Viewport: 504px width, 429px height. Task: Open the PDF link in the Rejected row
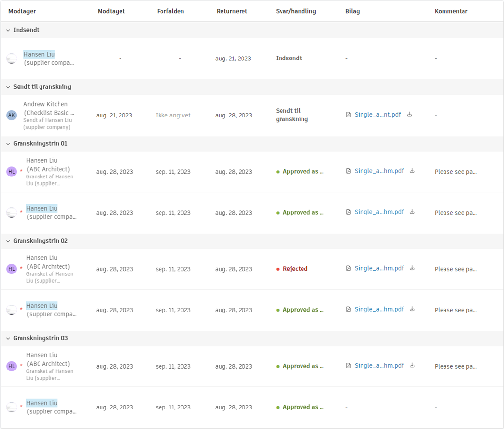(379, 268)
